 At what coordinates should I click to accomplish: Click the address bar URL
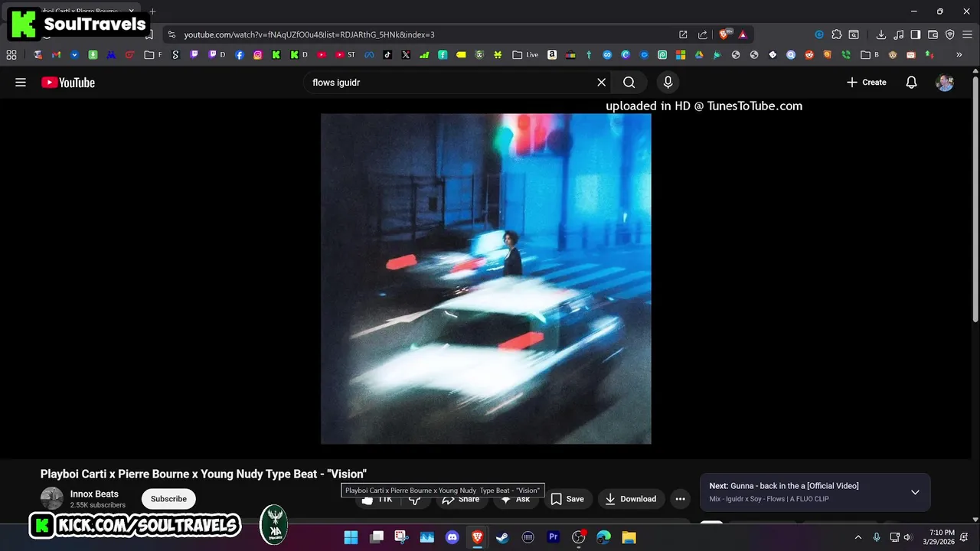[309, 34]
